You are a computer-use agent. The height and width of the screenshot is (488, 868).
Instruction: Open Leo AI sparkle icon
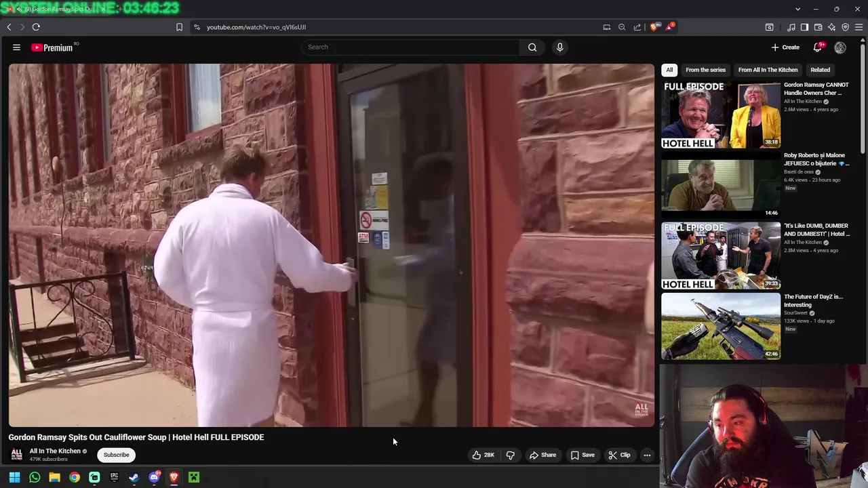[x=832, y=27]
